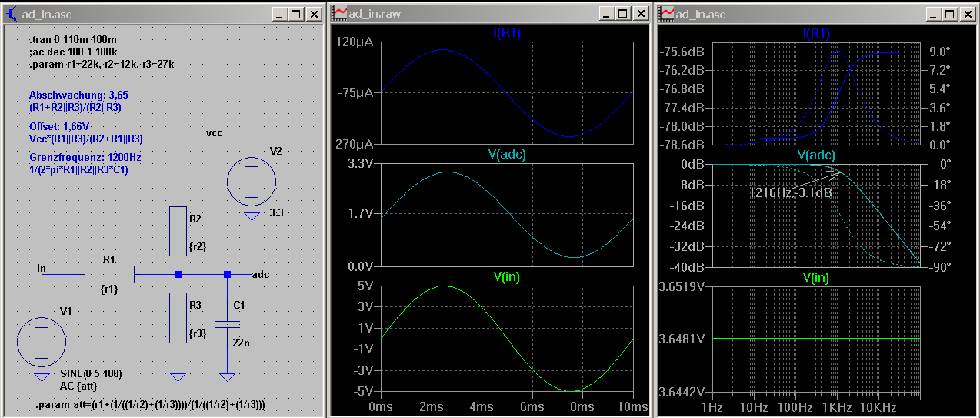Click the 1216Hz,-3.1dB cursor annotation
This screenshot has width=980, height=418.
click(x=790, y=193)
